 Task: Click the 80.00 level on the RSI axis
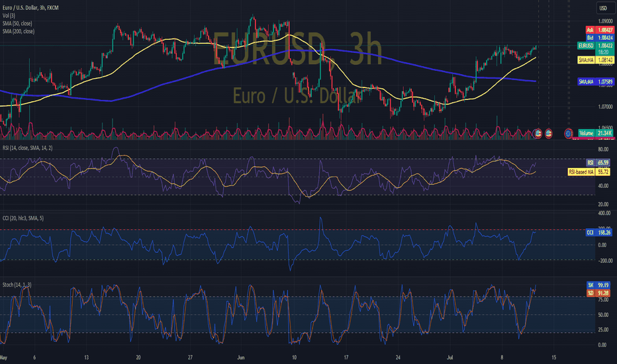pyautogui.click(x=603, y=150)
